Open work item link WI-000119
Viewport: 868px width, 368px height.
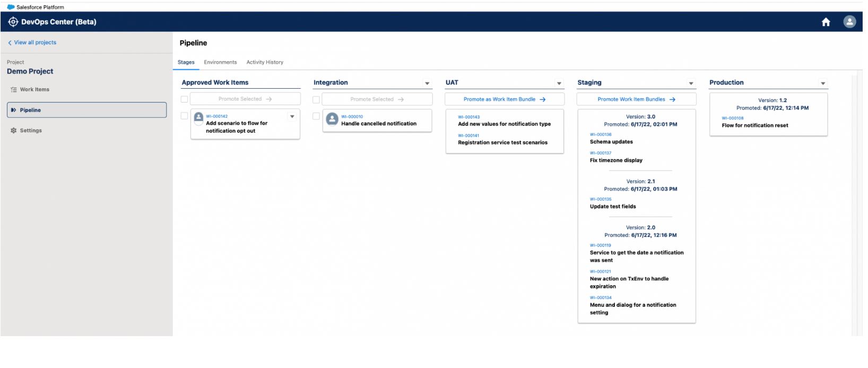tap(601, 246)
